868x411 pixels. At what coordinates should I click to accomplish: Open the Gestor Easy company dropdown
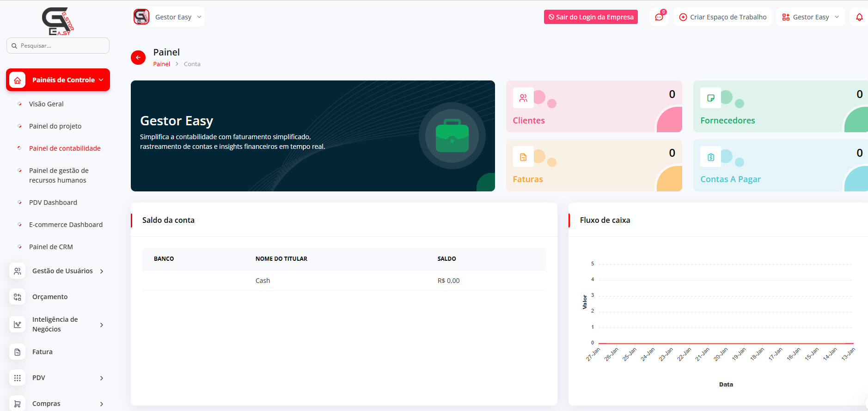[x=169, y=17]
